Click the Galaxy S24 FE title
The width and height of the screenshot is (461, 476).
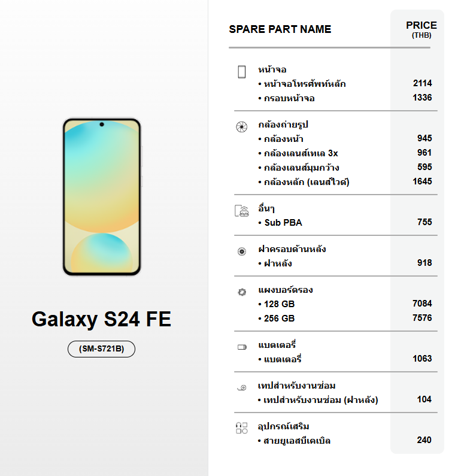(101, 319)
